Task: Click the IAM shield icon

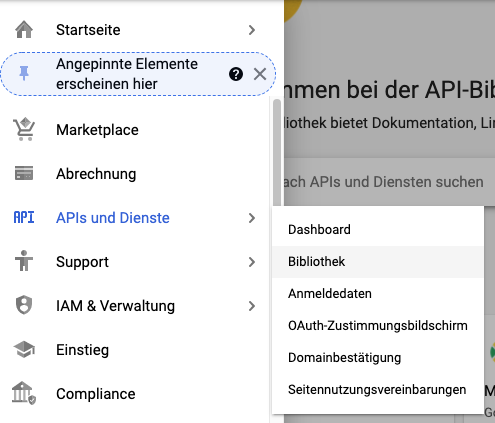Action: 24,305
